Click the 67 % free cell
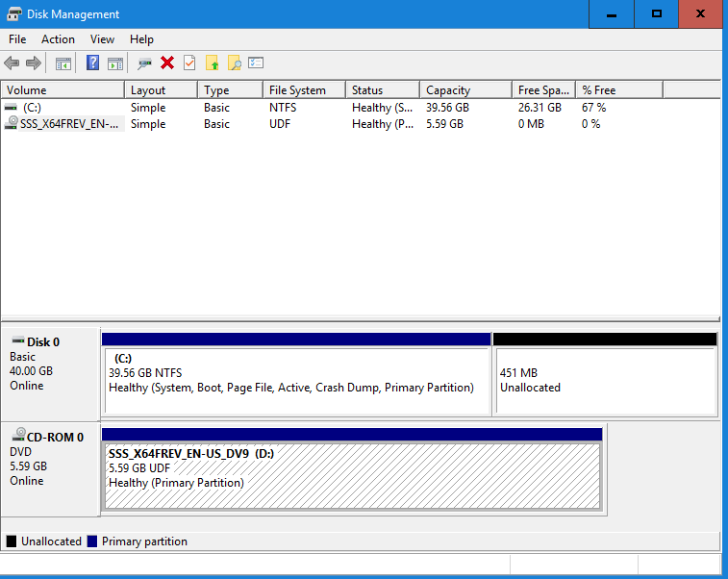Screen dimensions: 728x579 (593, 108)
